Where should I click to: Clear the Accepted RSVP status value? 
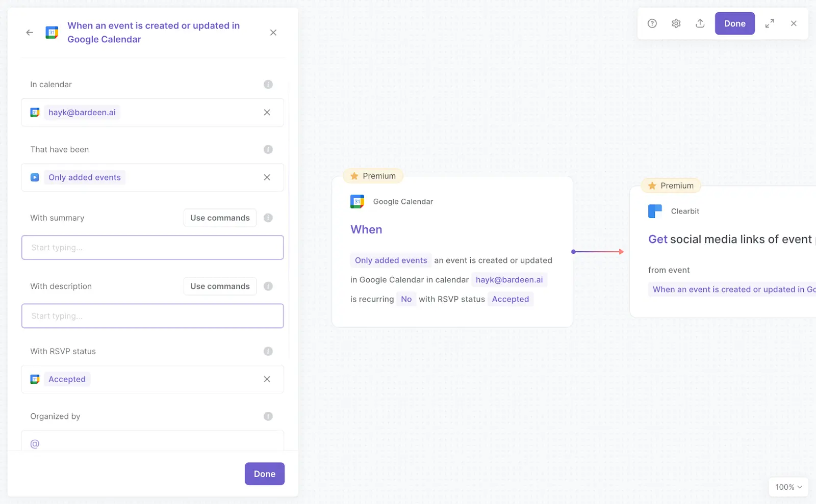[x=267, y=379]
